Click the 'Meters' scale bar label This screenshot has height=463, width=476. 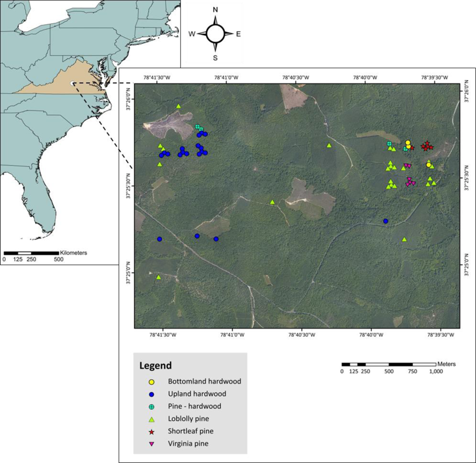pos(446,364)
